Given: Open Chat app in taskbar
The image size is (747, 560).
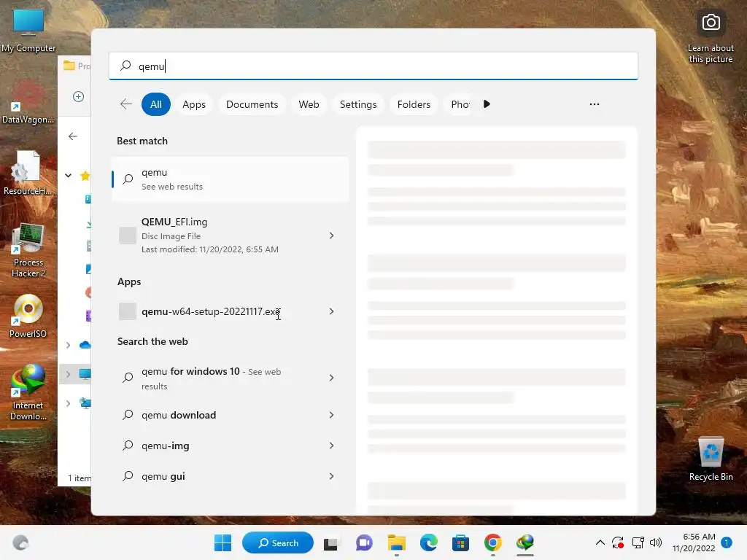Looking at the screenshot, I should (364, 542).
